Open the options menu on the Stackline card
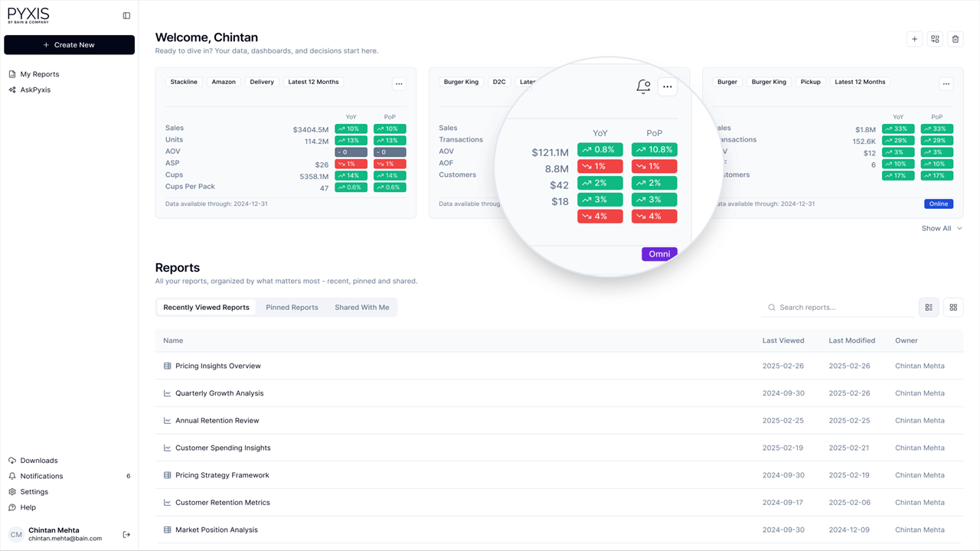The image size is (980, 551). pos(399,83)
